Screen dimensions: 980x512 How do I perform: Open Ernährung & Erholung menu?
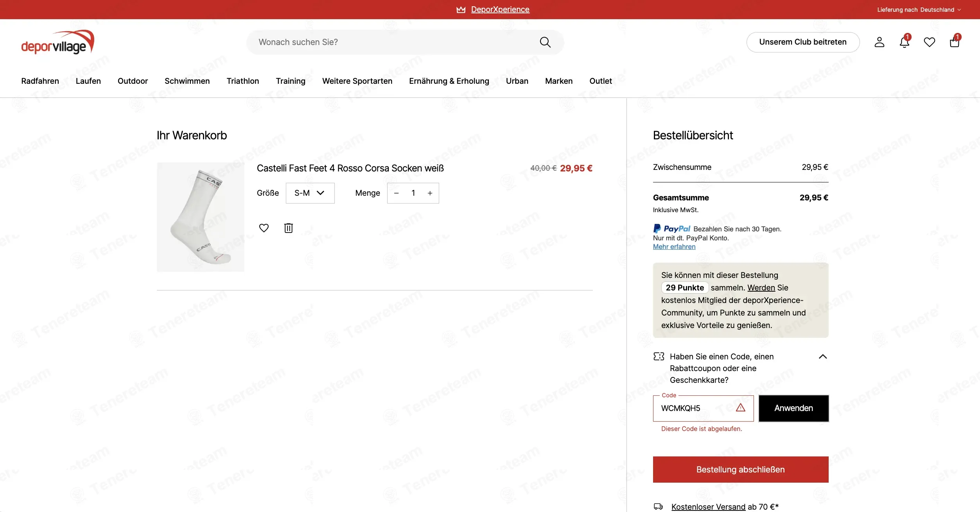(x=449, y=81)
